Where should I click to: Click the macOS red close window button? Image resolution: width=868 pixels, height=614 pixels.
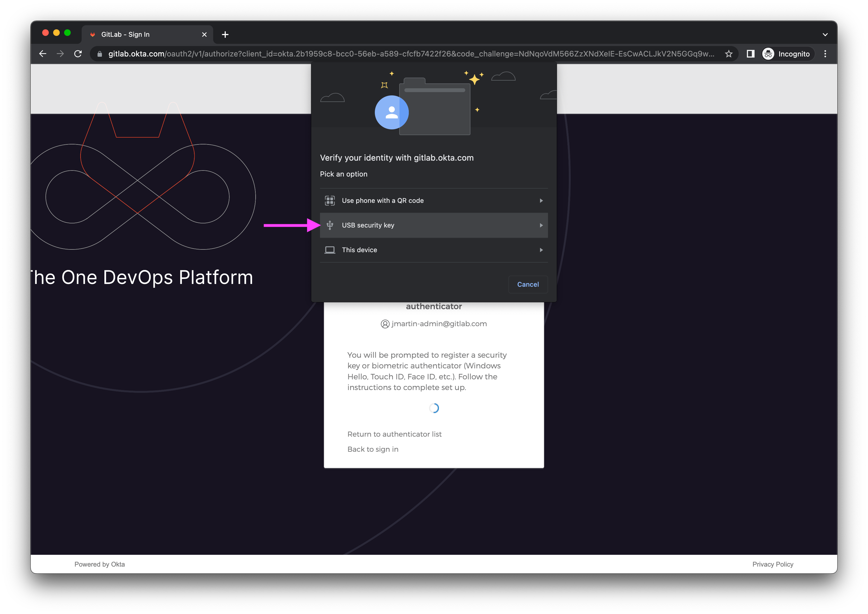[x=45, y=33]
